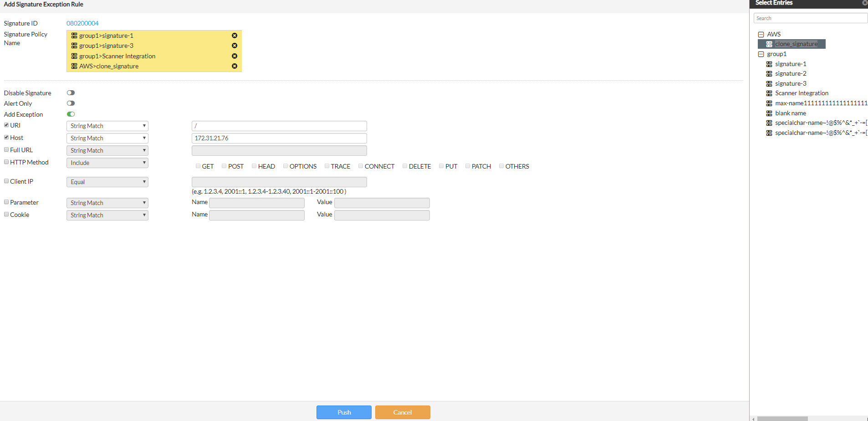
Task: Remove AWS>clone_signature from the policy list
Action: tap(235, 66)
